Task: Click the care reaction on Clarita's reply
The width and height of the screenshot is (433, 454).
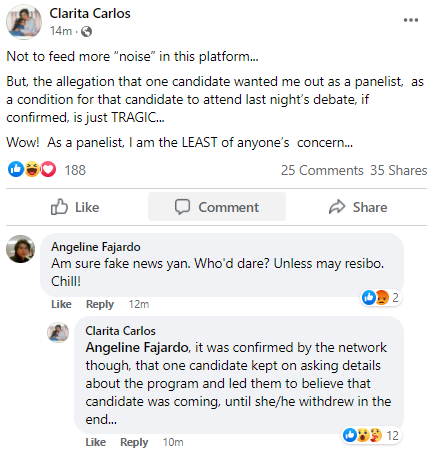Action: (x=376, y=435)
